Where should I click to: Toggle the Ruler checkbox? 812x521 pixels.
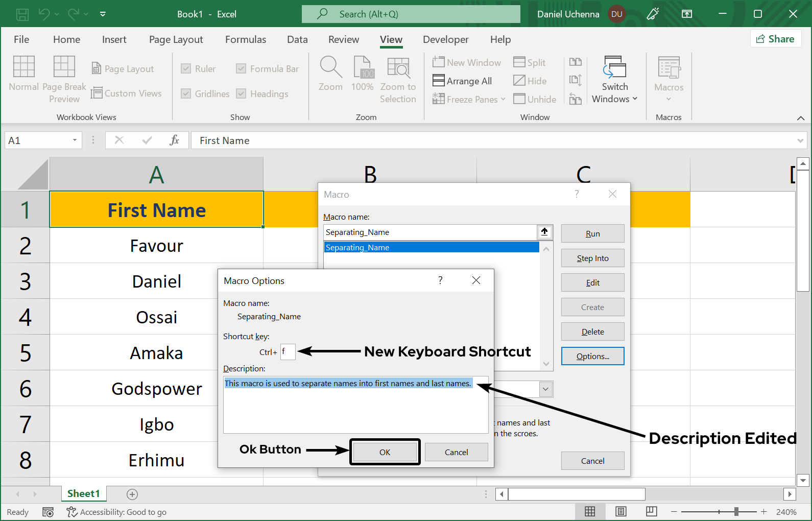tap(186, 68)
